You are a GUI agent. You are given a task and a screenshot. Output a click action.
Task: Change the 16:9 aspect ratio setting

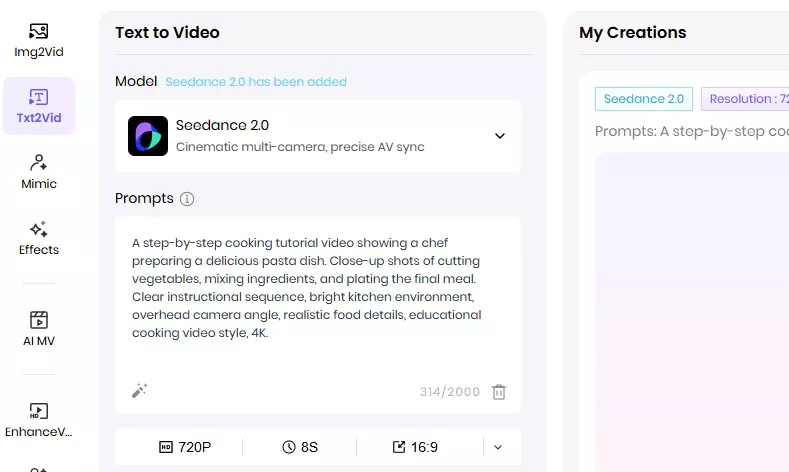[415, 447]
